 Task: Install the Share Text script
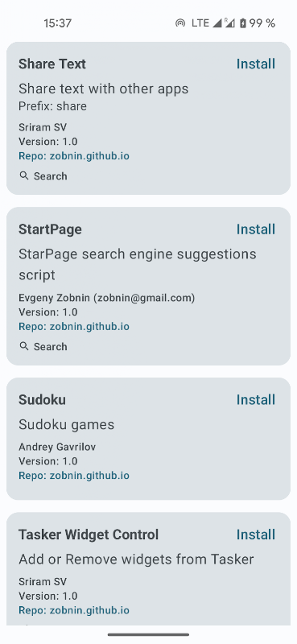pos(255,64)
